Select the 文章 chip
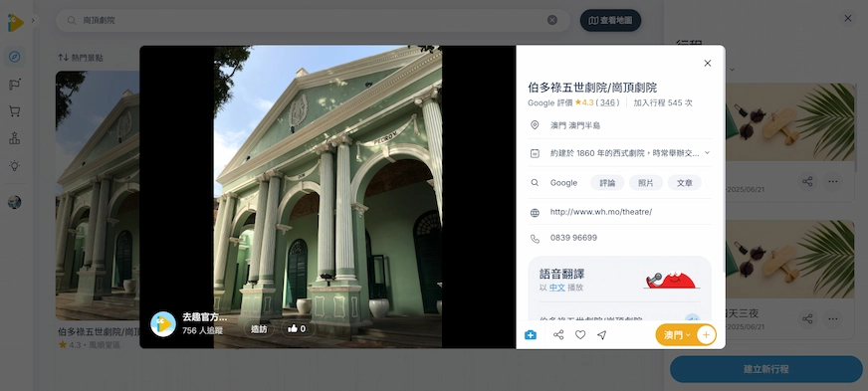 click(684, 183)
